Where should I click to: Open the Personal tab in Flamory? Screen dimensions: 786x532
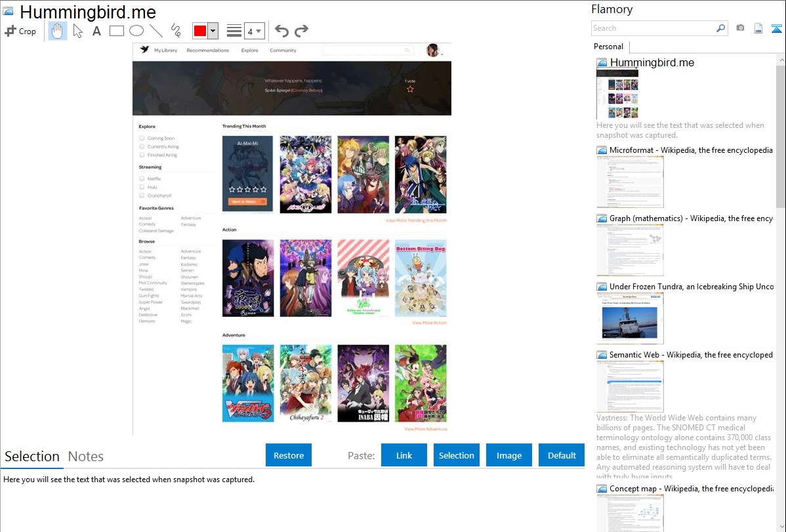coord(609,46)
